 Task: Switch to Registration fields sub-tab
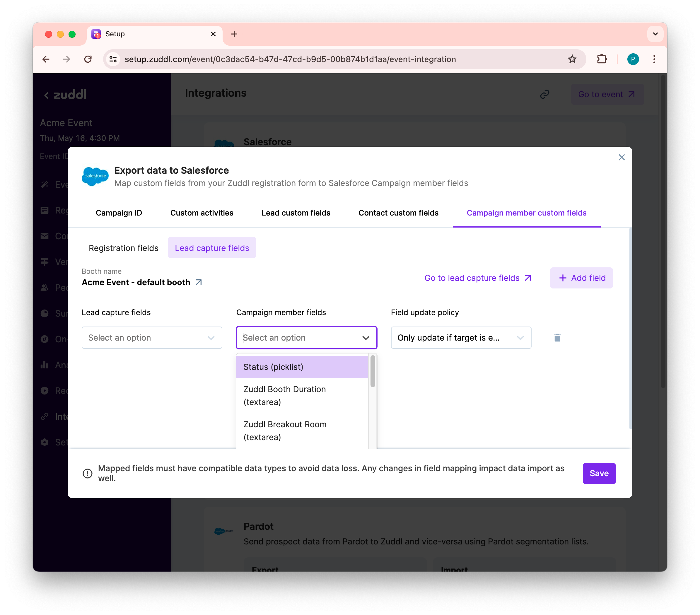tap(123, 248)
